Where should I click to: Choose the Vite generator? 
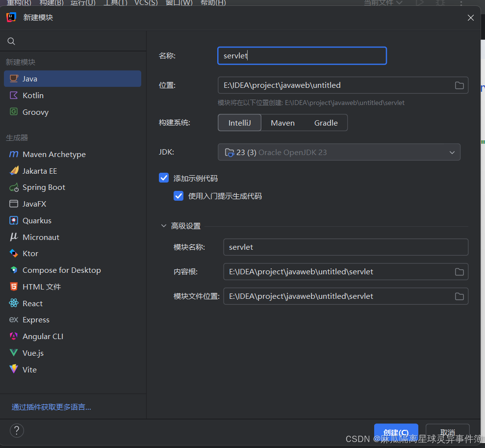pos(73,369)
